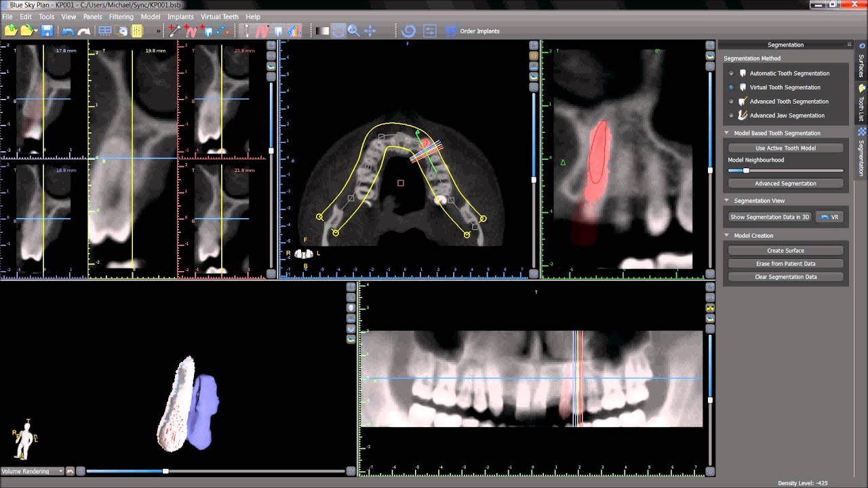Select the four-arrow pan tool

[370, 31]
